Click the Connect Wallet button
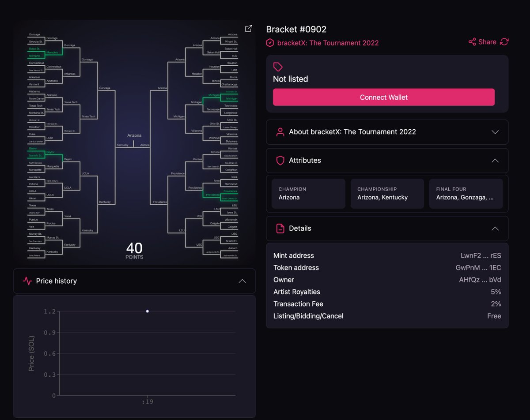Viewport: 530px width, 420px height. 384,97
